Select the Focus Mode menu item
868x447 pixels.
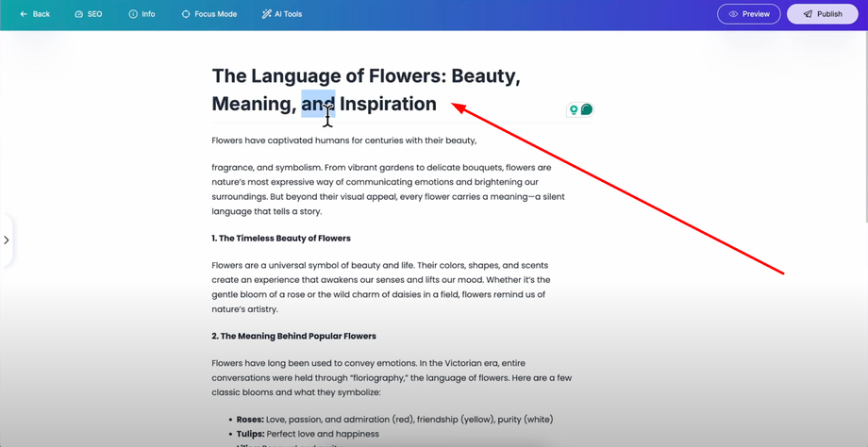pyautogui.click(x=209, y=14)
